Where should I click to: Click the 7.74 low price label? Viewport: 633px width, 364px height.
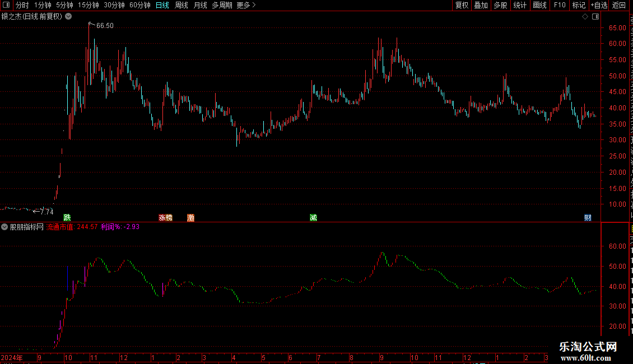coord(47,212)
